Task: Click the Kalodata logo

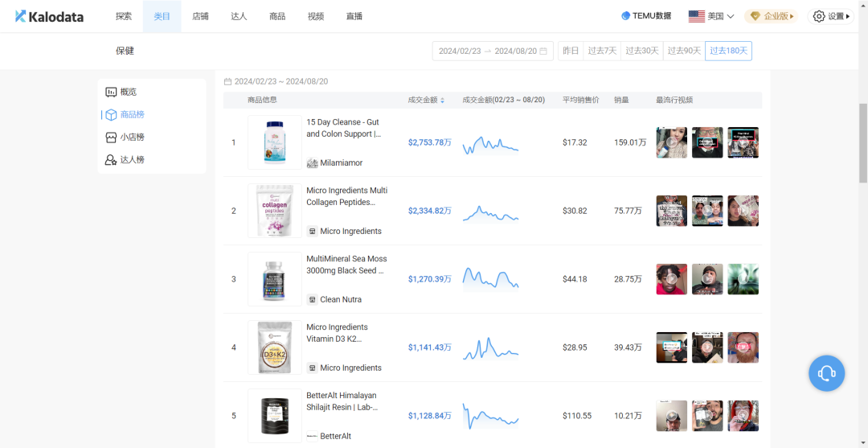Action: pos(49,17)
